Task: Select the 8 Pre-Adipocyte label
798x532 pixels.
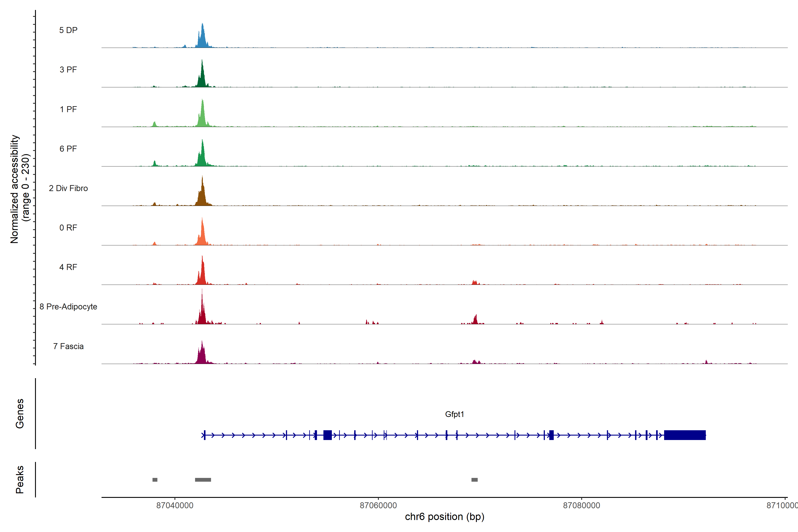Action: (68, 307)
